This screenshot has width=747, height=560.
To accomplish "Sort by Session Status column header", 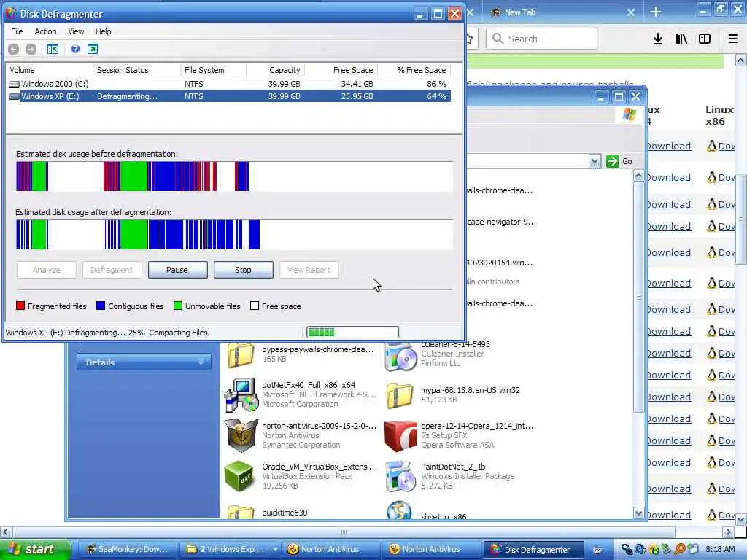I will (x=136, y=70).
